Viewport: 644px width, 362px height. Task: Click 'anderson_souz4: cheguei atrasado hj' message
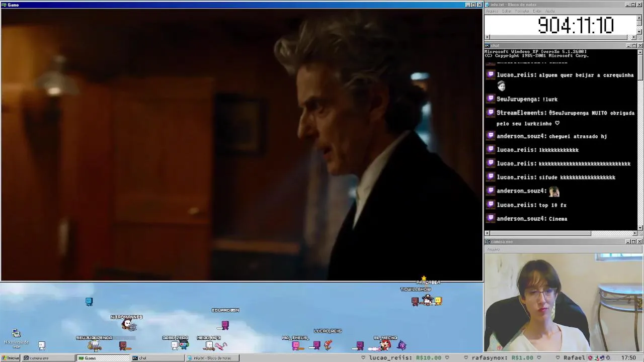tap(551, 136)
